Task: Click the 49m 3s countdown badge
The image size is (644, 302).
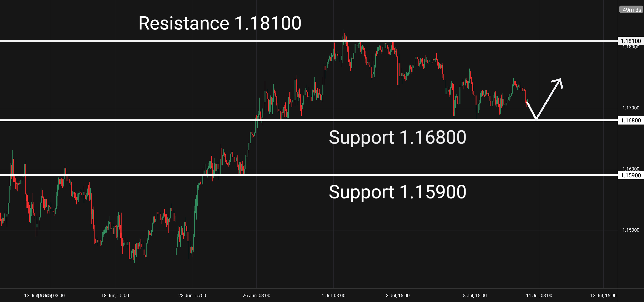Action: pos(631,10)
